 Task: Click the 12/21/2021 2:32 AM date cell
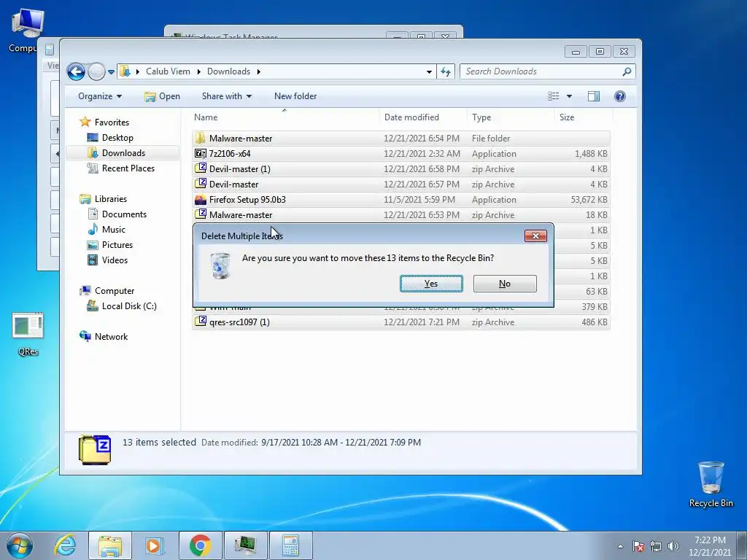click(x=422, y=154)
